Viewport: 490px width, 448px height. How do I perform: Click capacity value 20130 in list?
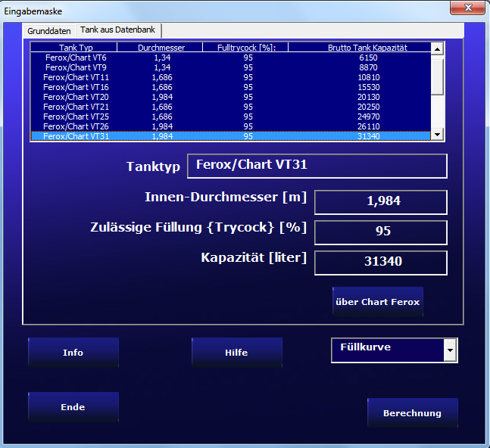(368, 97)
